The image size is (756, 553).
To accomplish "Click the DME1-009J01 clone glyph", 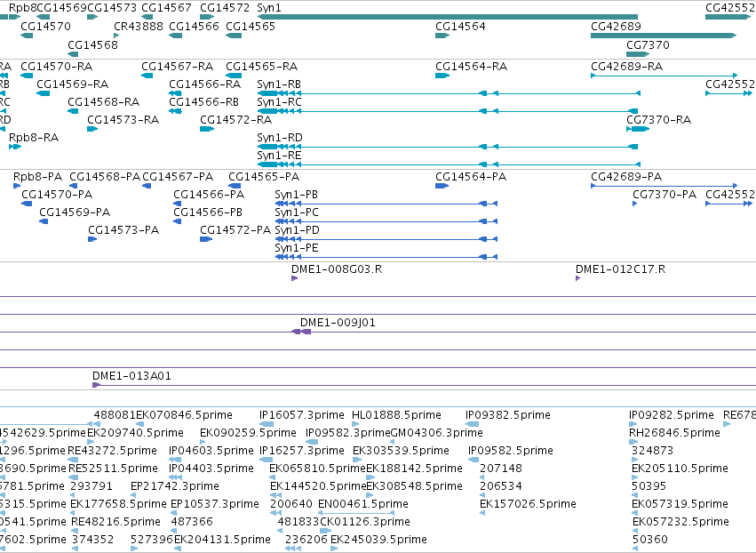I will coord(301,332).
